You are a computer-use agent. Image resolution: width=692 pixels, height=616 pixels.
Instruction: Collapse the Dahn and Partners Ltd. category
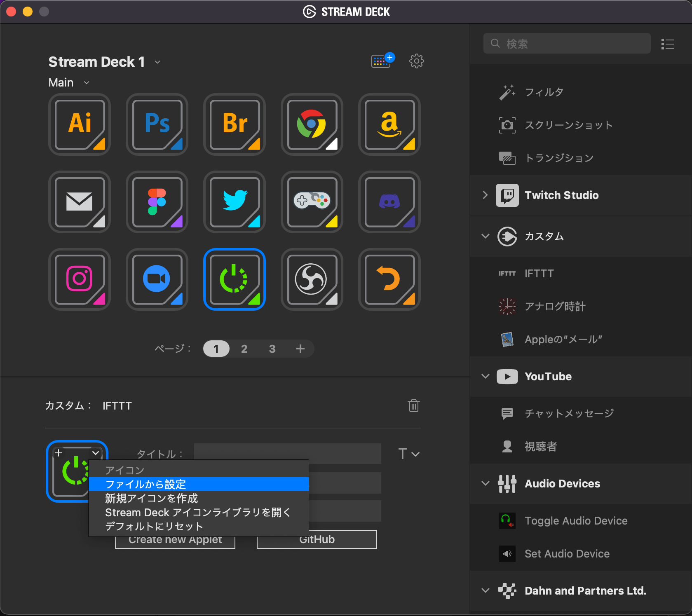486,590
